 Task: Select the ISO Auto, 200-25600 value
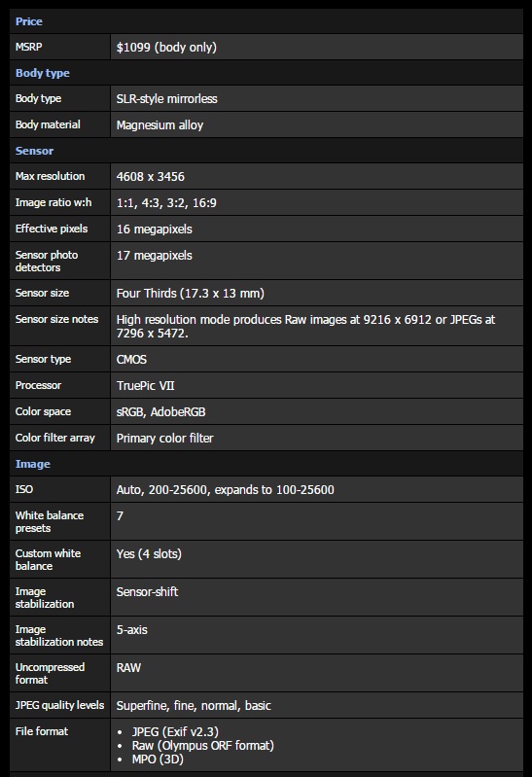click(225, 489)
